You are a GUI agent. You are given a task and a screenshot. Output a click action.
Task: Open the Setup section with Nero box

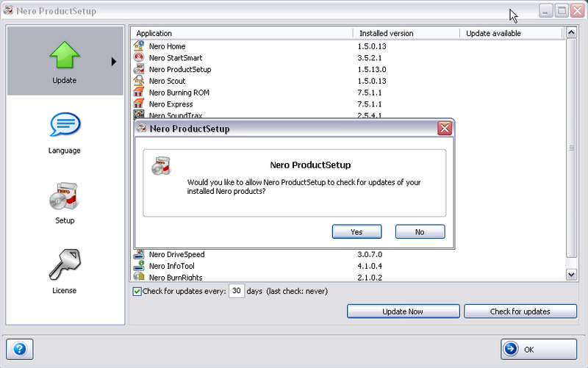(x=64, y=203)
